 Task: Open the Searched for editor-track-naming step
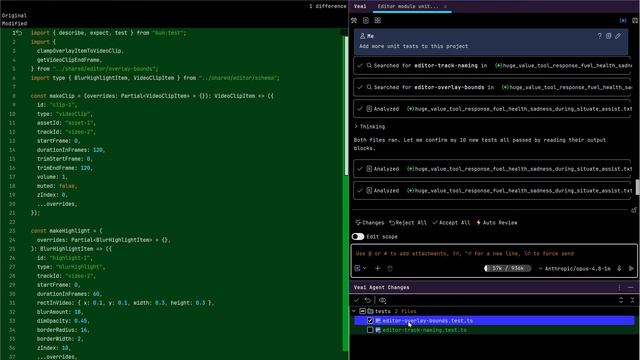493,65
